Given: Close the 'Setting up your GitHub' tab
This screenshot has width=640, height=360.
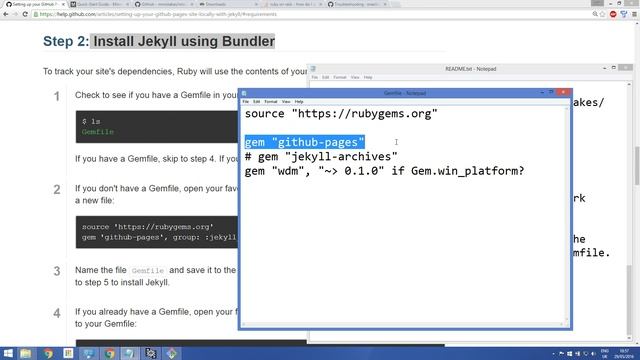Looking at the screenshot, I should pos(63,4).
